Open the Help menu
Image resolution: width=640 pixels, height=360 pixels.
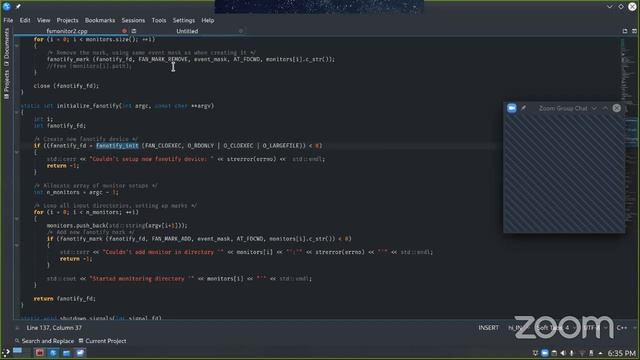(207, 20)
